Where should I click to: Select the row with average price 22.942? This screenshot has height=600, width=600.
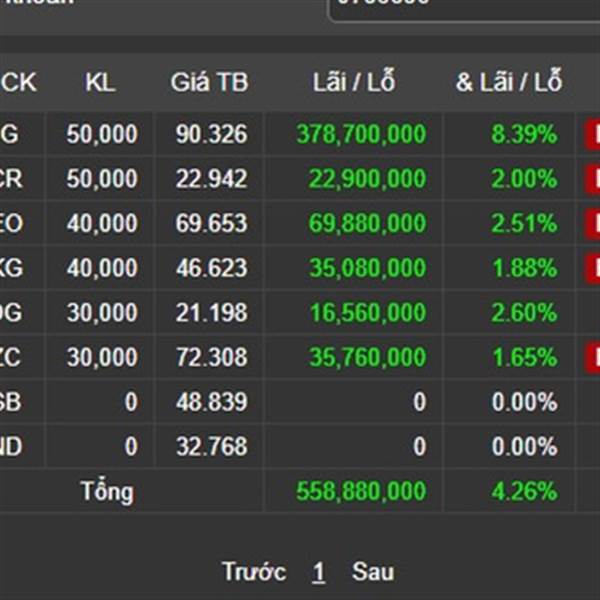[300, 179]
